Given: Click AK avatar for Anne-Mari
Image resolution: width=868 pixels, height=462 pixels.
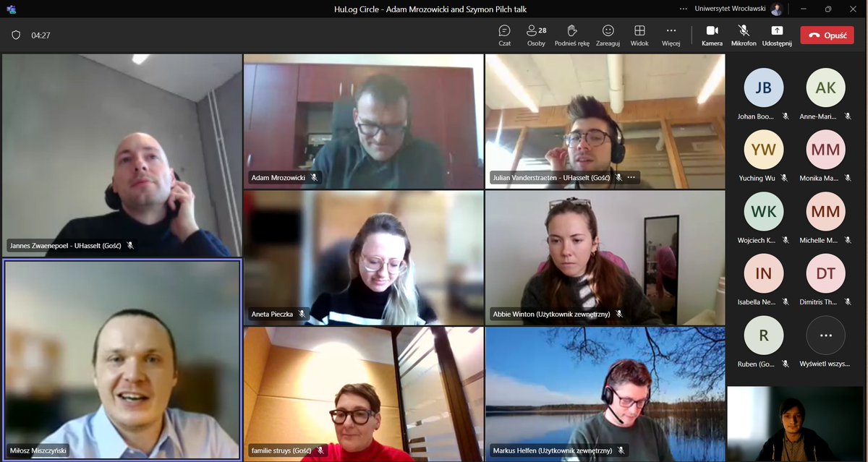Looking at the screenshot, I should [x=825, y=88].
